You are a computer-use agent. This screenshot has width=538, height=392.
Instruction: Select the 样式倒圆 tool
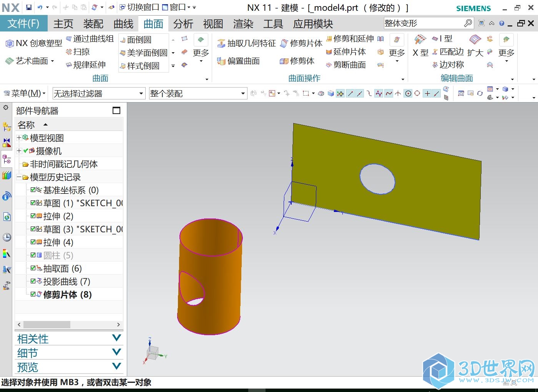[139, 66]
